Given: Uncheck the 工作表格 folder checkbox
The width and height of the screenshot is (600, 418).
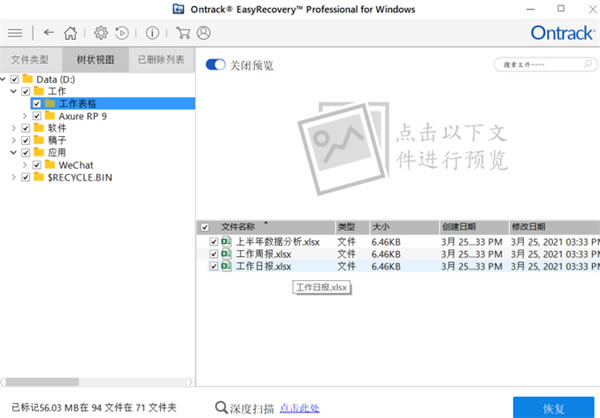Looking at the screenshot, I should point(37,104).
